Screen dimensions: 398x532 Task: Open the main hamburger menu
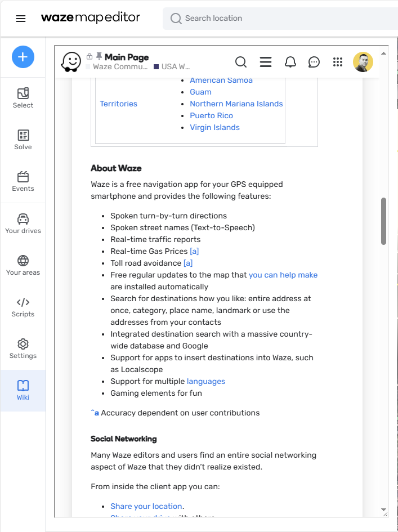point(21,19)
